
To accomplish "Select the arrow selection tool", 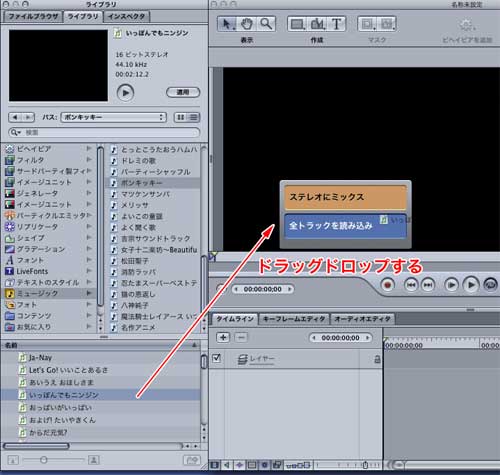I will coord(227,24).
